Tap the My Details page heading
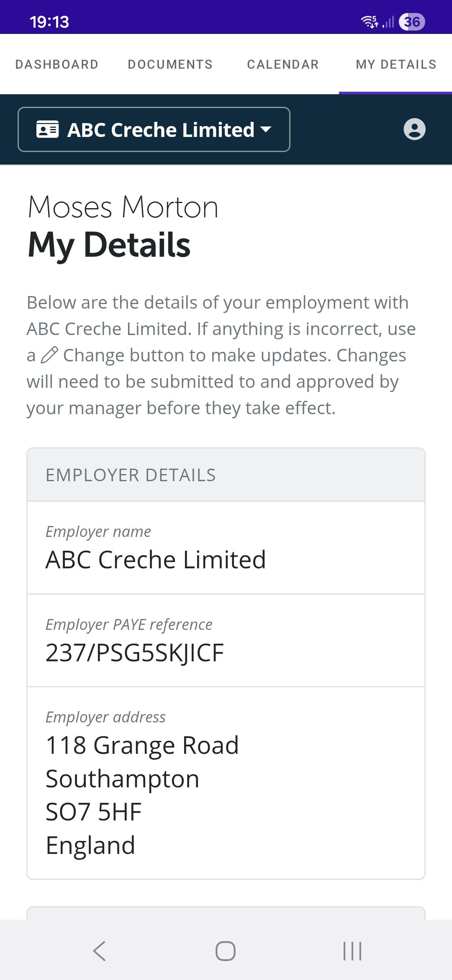The image size is (452, 980). coord(109,245)
